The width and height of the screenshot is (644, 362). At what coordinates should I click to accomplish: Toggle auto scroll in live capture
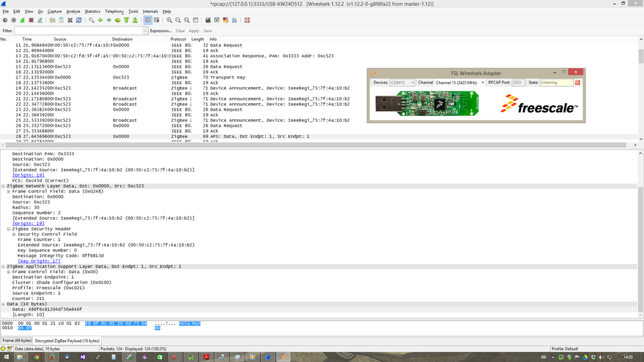click(x=157, y=20)
